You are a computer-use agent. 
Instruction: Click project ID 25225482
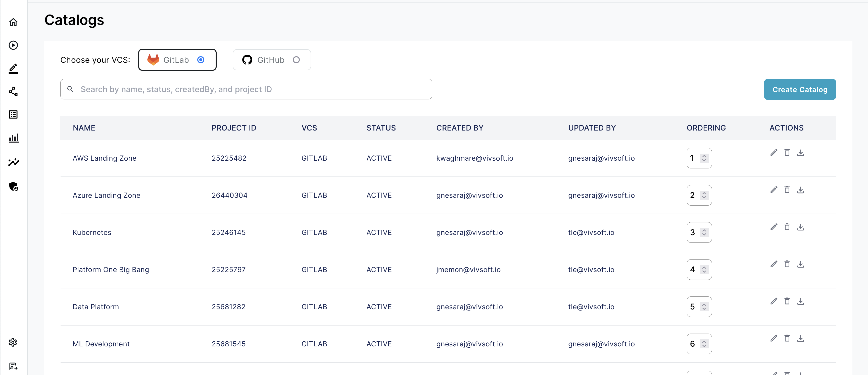tap(229, 158)
